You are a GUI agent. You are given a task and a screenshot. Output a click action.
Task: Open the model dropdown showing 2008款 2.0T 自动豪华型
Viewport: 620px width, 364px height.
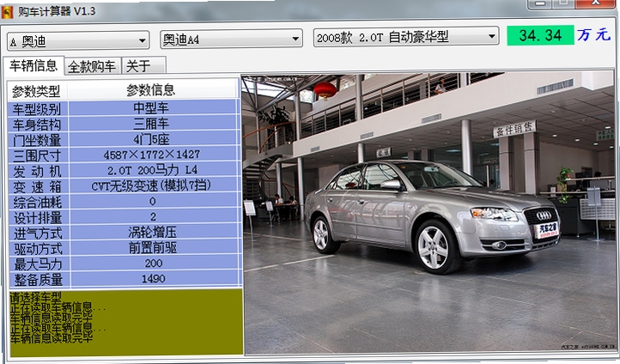click(x=406, y=37)
